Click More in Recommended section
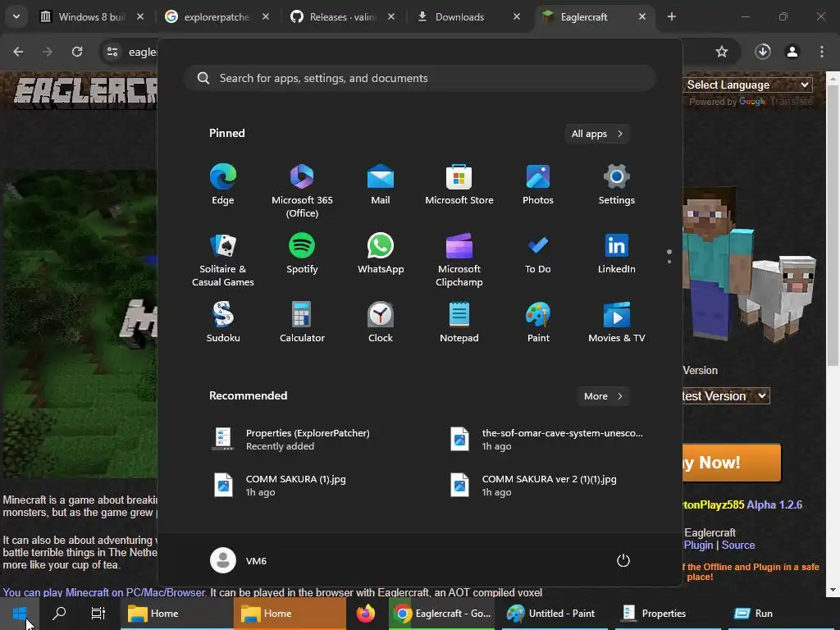 [603, 396]
